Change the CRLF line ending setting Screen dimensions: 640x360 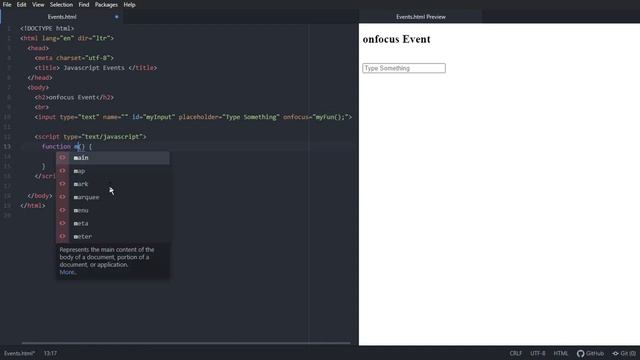[516, 353]
